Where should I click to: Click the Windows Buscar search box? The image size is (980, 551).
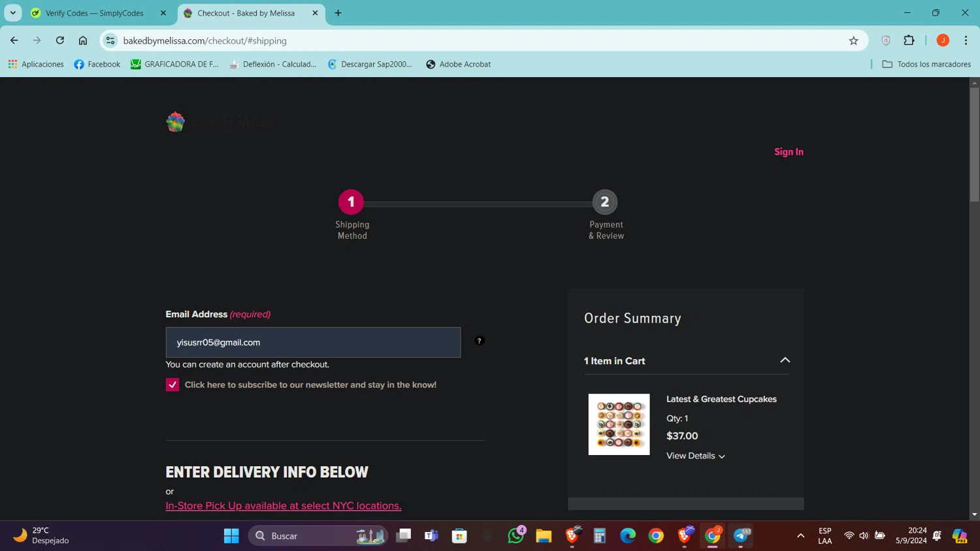(318, 536)
